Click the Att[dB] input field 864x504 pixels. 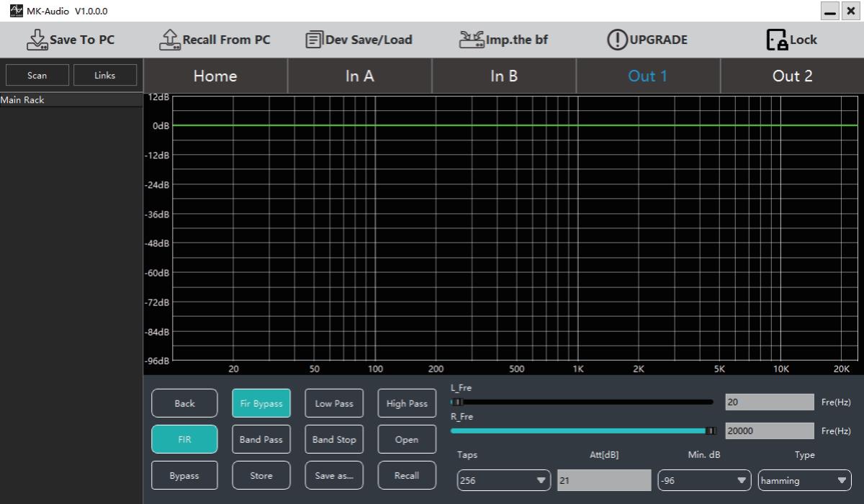click(x=604, y=480)
